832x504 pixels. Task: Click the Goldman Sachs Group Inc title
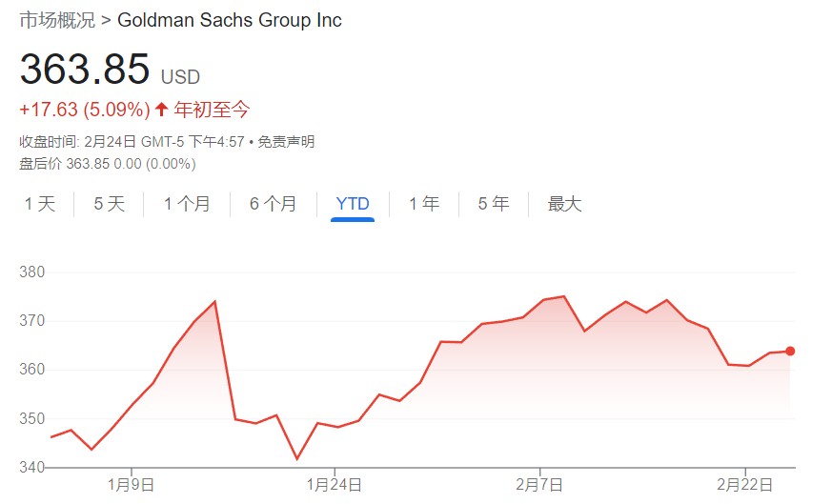230,20
